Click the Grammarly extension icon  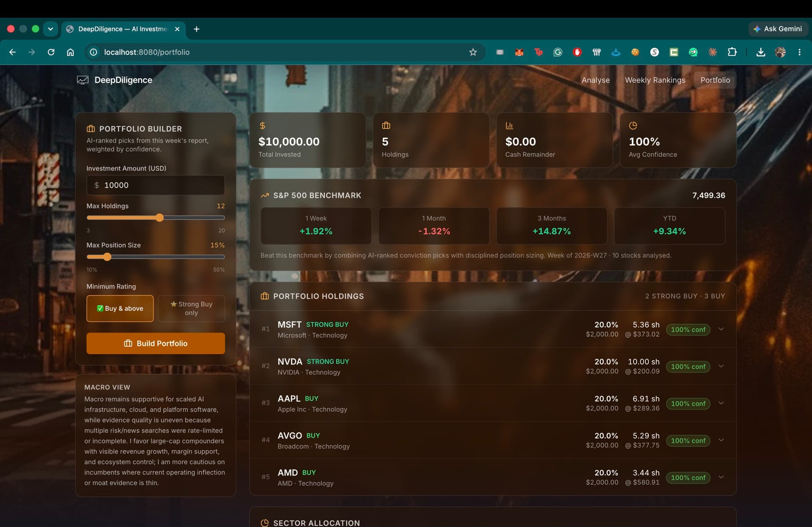[x=558, y=52]
